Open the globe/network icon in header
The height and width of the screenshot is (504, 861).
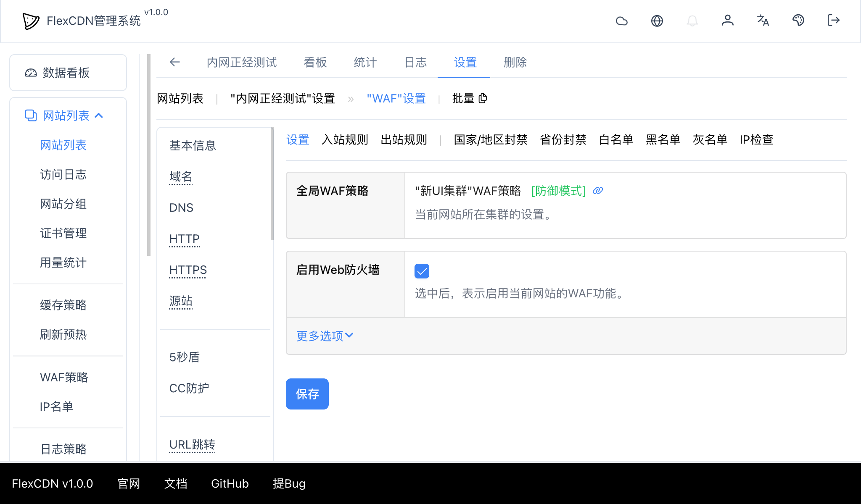coord(657,21)
